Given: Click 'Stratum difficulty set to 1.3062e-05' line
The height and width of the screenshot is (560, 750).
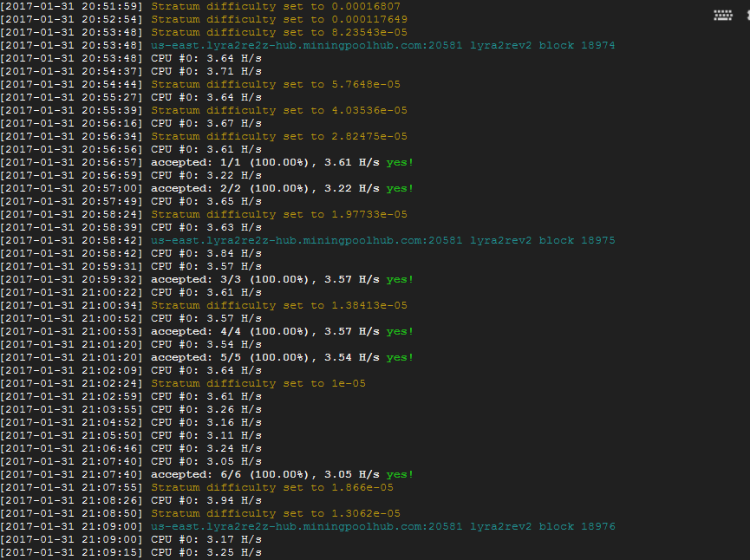Looking at the screenshot, I should [x=200, y=513].
